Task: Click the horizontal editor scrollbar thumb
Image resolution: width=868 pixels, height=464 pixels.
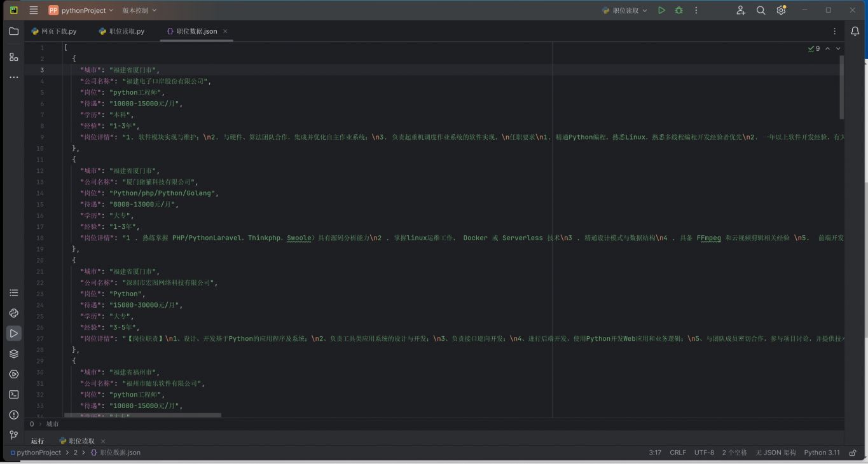Action: point(142,415)
